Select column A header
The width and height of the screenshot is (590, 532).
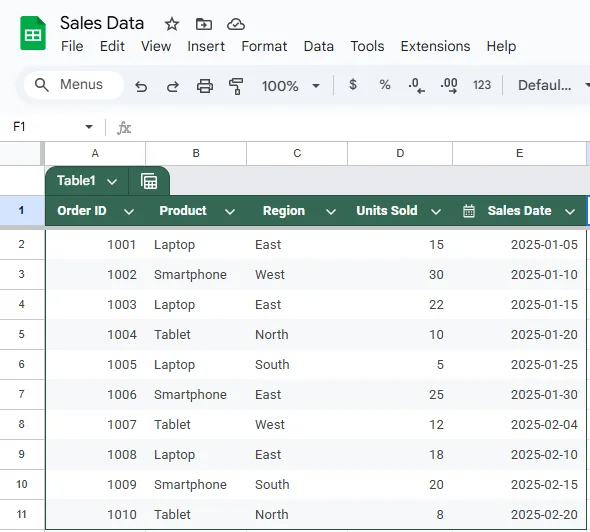tap(95, 154)
